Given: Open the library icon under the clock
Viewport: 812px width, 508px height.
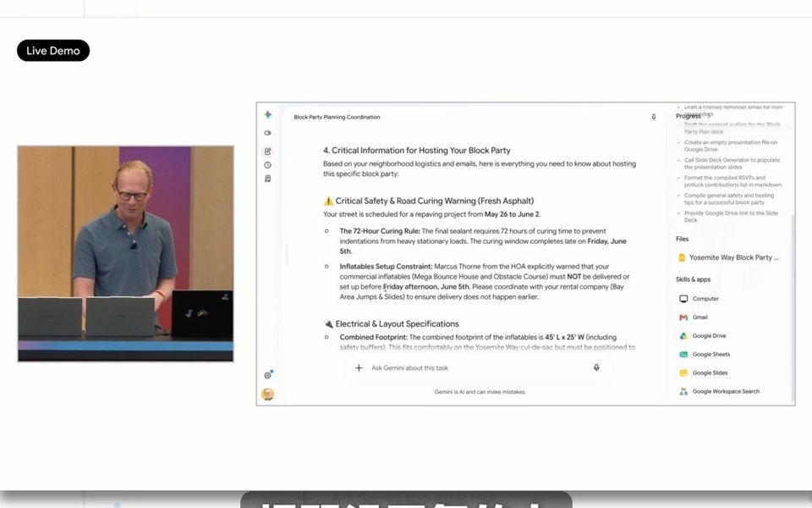Looking at the screenshot, I should (x=268, y=179).
